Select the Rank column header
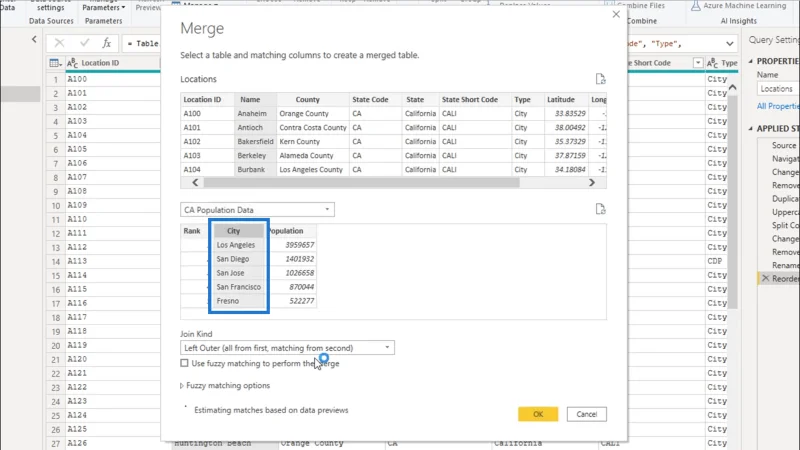Viewport: 800px width, 450px height. pos(192,231)
